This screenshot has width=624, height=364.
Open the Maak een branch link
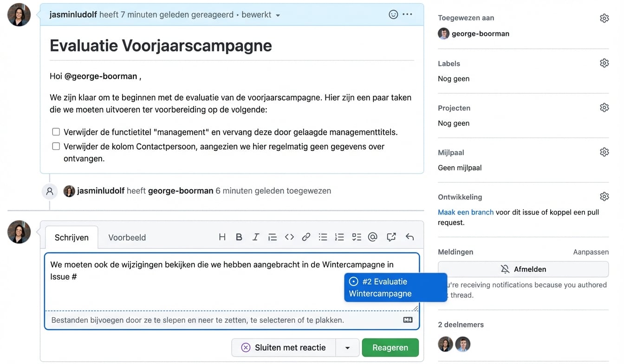click(x=465, y=212)
